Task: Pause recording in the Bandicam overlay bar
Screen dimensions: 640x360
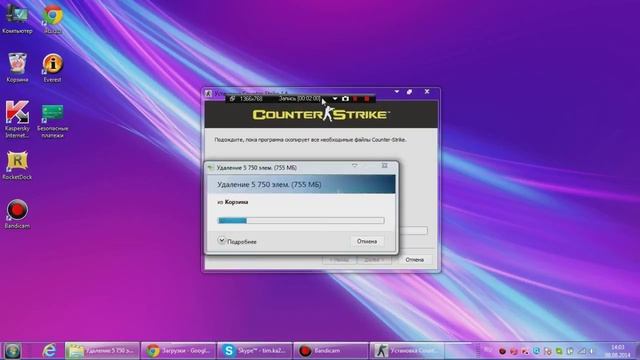Action: pos(355,99)
